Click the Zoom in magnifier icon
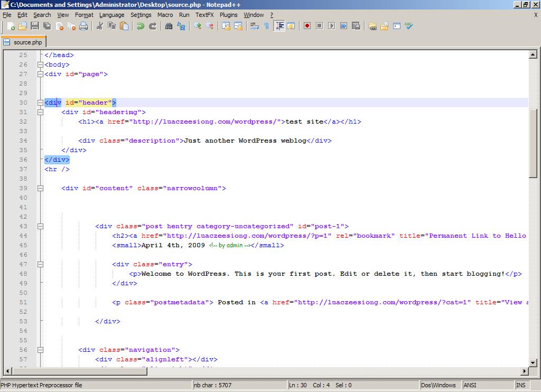The height and width of the screenshot is (392, 541). [x=198, y=26]
